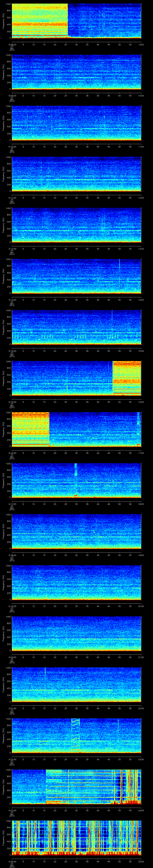This screenshot has height=868, width=153.
Task: Select the spectrogram panel starting at 9:12:00
Action: [x=76, y=225]
